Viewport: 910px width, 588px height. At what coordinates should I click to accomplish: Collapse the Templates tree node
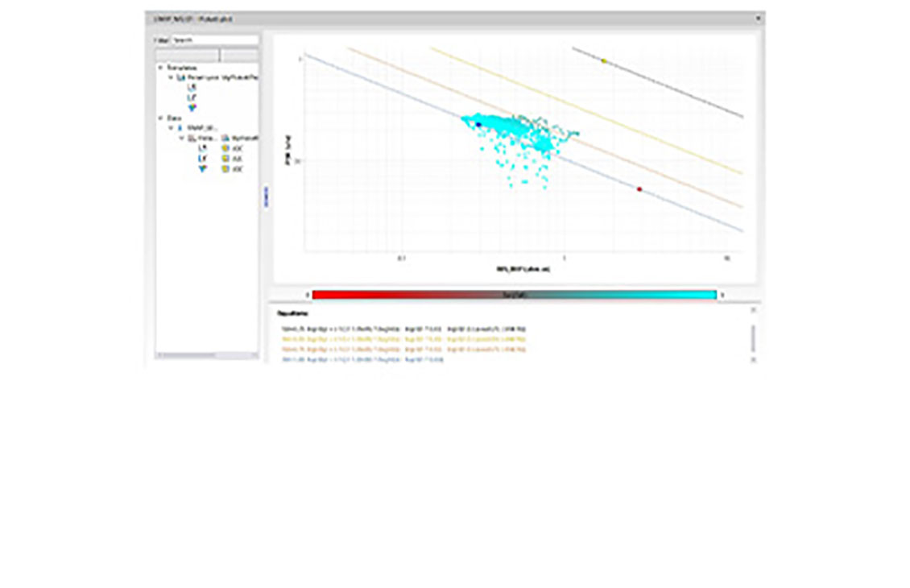pyautogui.click(x=161, y=68)
